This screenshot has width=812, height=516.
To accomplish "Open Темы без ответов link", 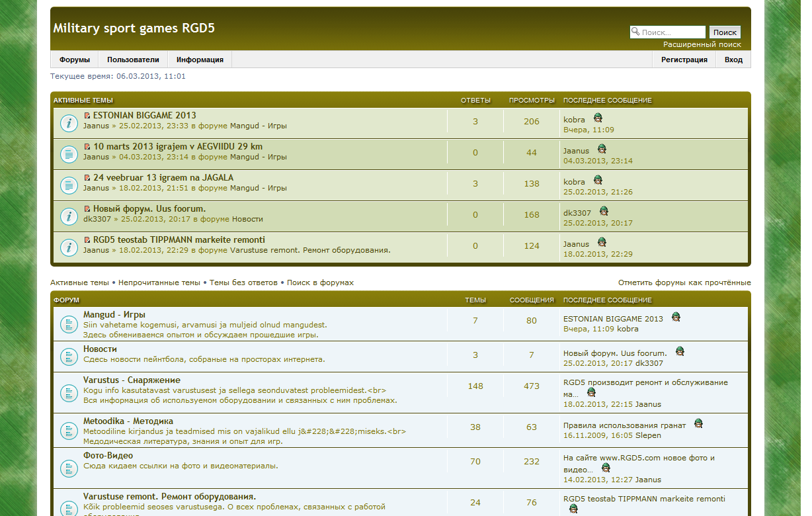I will tap(243, 282).
